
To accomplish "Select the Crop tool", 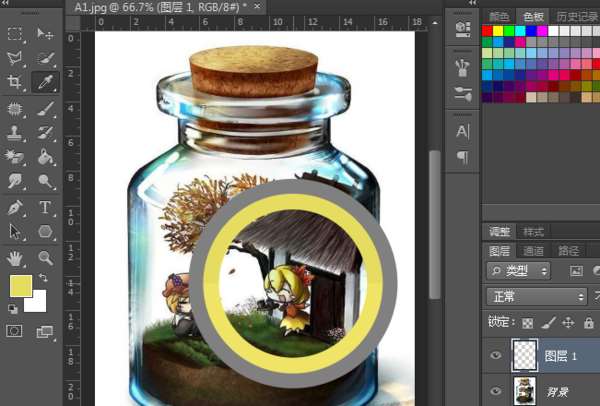I will tap(15, 82).
